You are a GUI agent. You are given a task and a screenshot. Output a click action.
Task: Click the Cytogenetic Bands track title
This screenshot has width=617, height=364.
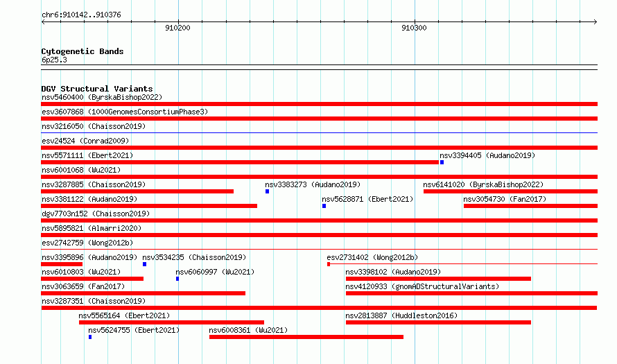[x=82, y=51]
